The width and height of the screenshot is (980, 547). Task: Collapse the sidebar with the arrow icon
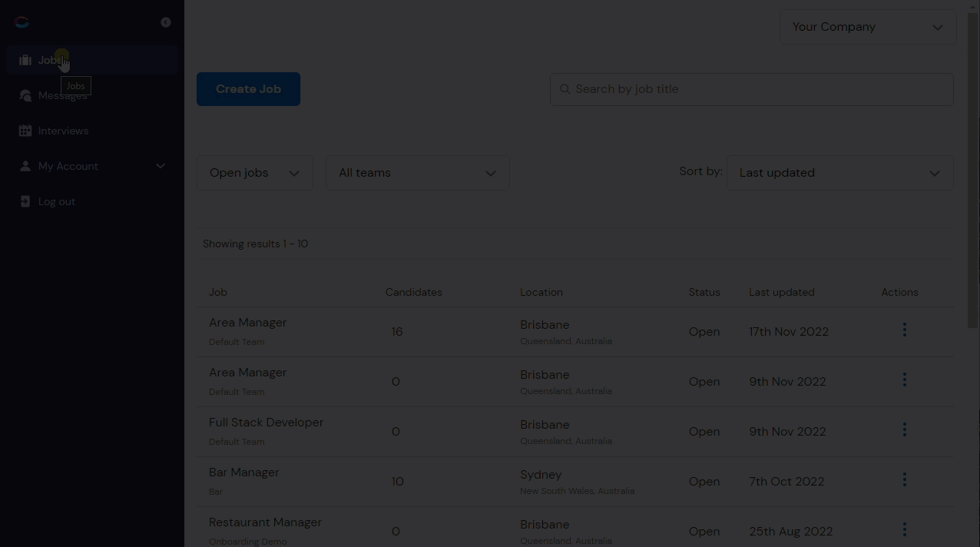(x=165, y=22)
